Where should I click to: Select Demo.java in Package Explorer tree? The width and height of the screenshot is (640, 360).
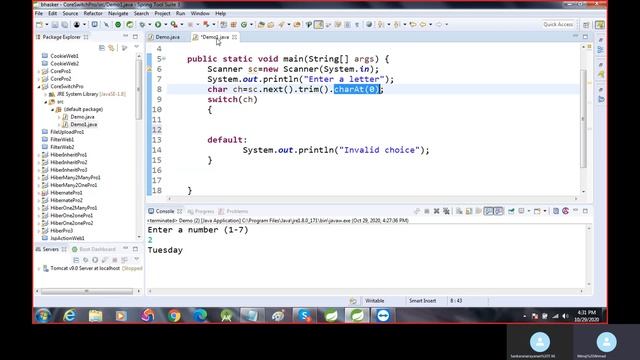tap(82, 117)
